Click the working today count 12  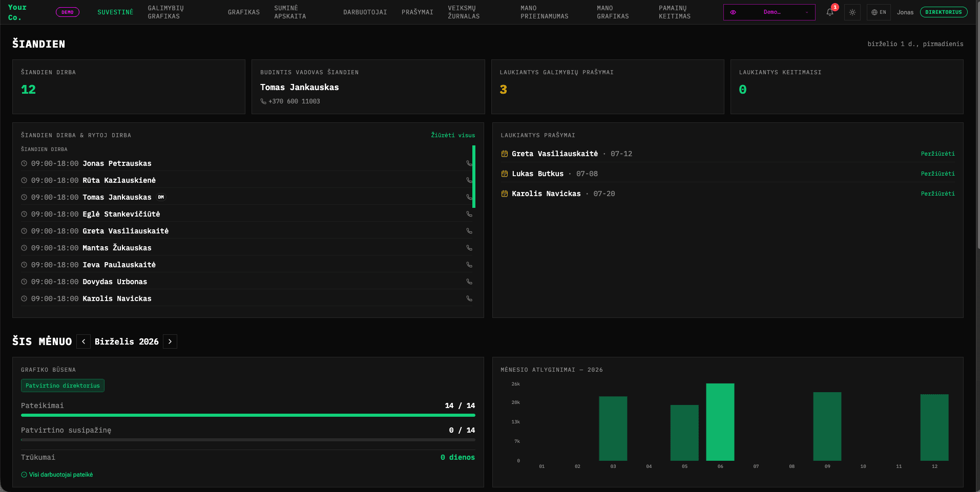pos(28,90)
